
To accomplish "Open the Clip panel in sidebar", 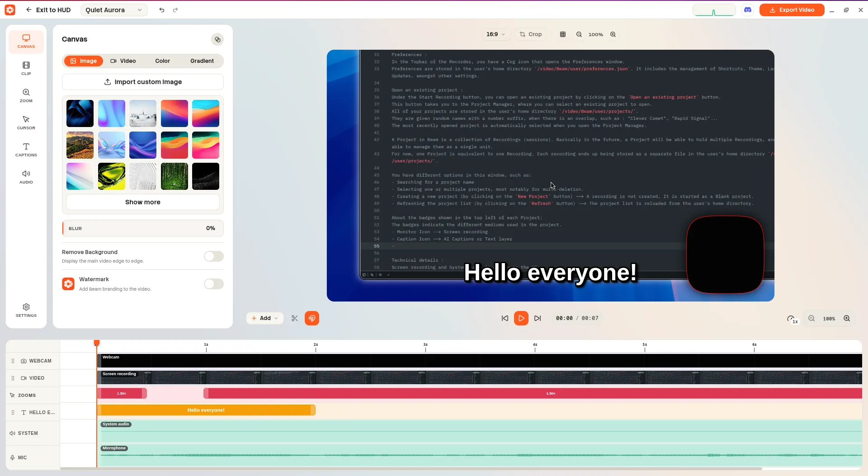I will [x=26, y=69].
